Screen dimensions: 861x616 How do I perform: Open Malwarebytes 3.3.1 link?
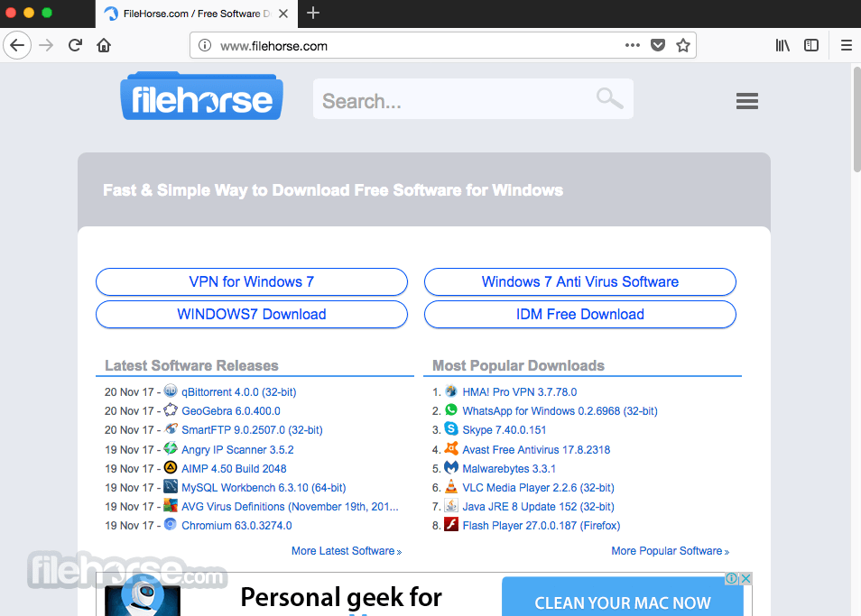[x=509, y=468]
